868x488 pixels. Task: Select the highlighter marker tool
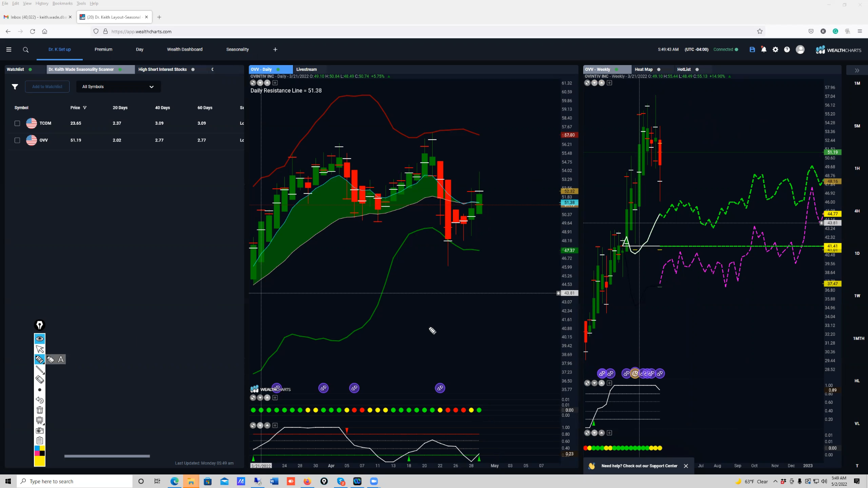[x=40, y=359]
